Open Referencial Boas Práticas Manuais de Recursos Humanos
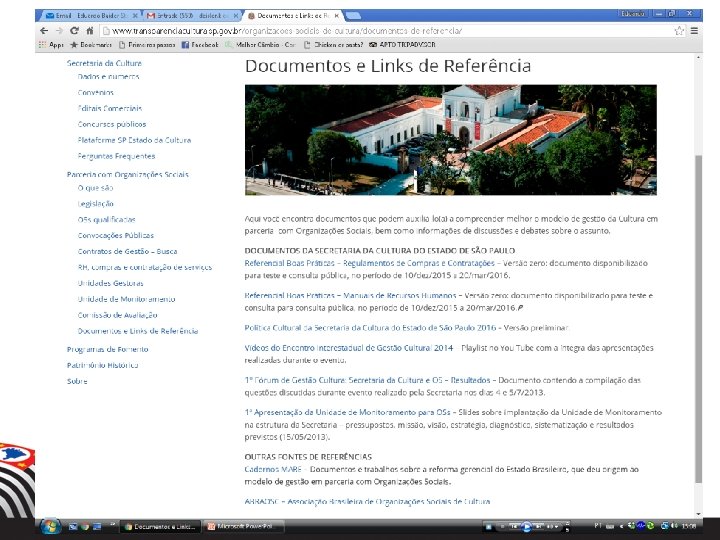Image resolution: width=720 pixels, height=540 pixels. pos(350,295)
